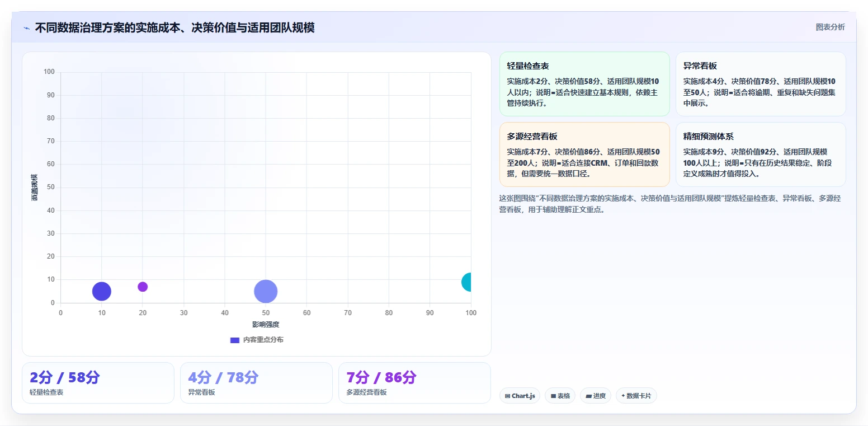This screenshot has width=868, height=426.
Task: Click the page title 不同数据治理方案的实施成本
Action: coord(174,27)
